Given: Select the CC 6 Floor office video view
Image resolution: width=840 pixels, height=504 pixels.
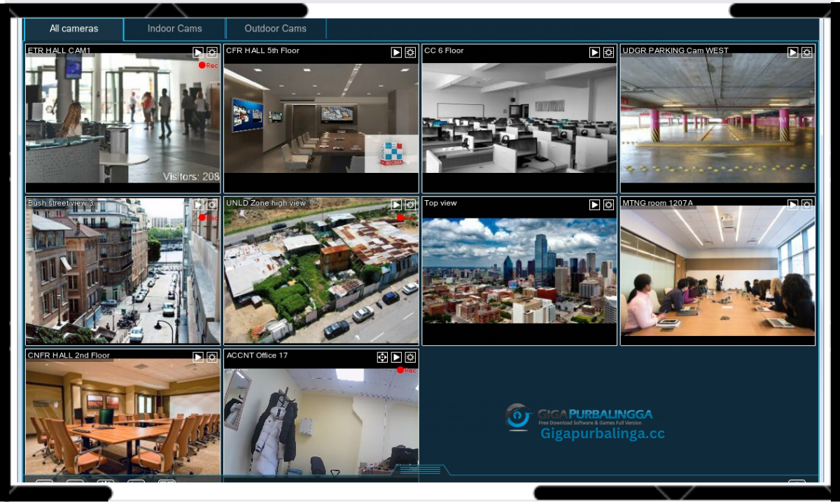Looking at the screenshot, I should pos(519,118).
